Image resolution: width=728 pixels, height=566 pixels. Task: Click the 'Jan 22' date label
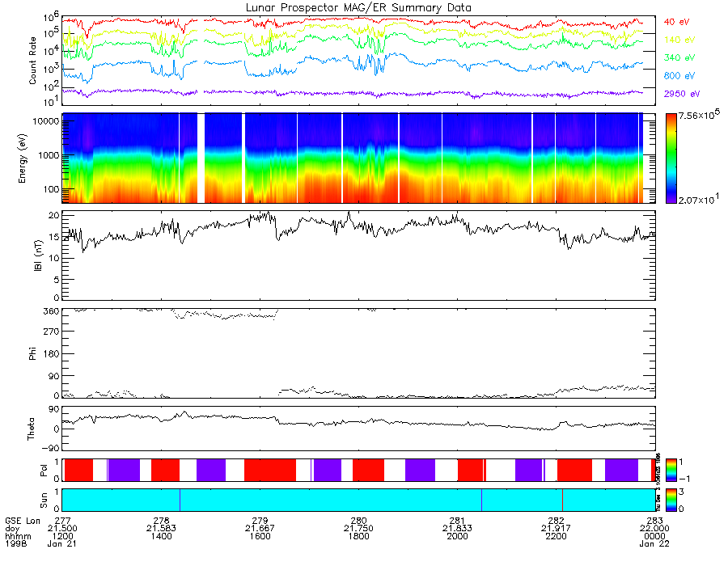click(x=654, y=543)
